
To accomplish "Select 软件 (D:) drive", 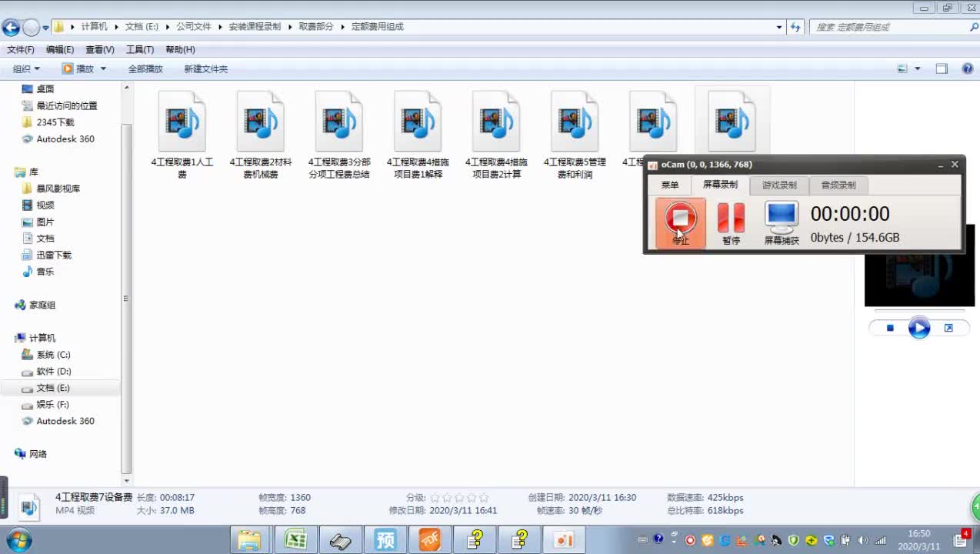I will click(x=53, y=372).
